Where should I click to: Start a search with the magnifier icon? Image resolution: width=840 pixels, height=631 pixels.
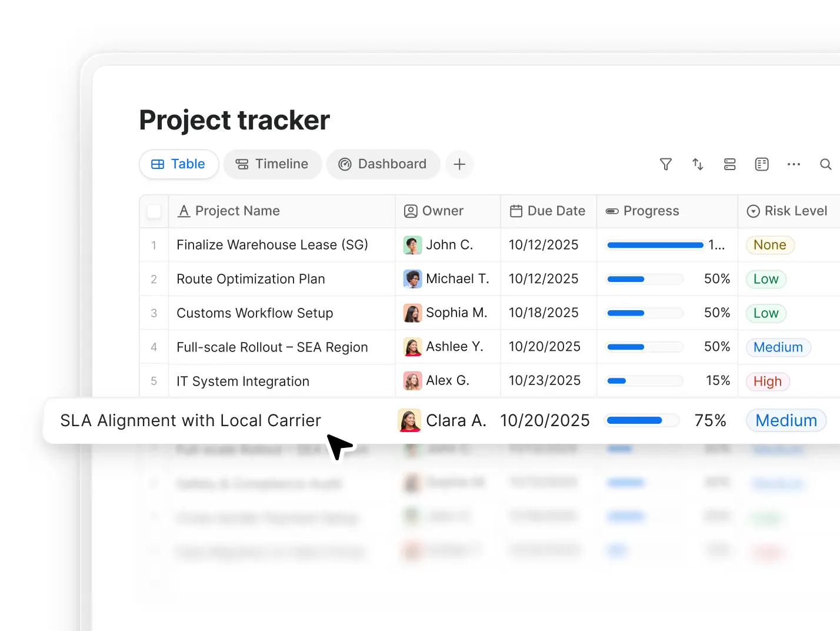tap(826, 164)
